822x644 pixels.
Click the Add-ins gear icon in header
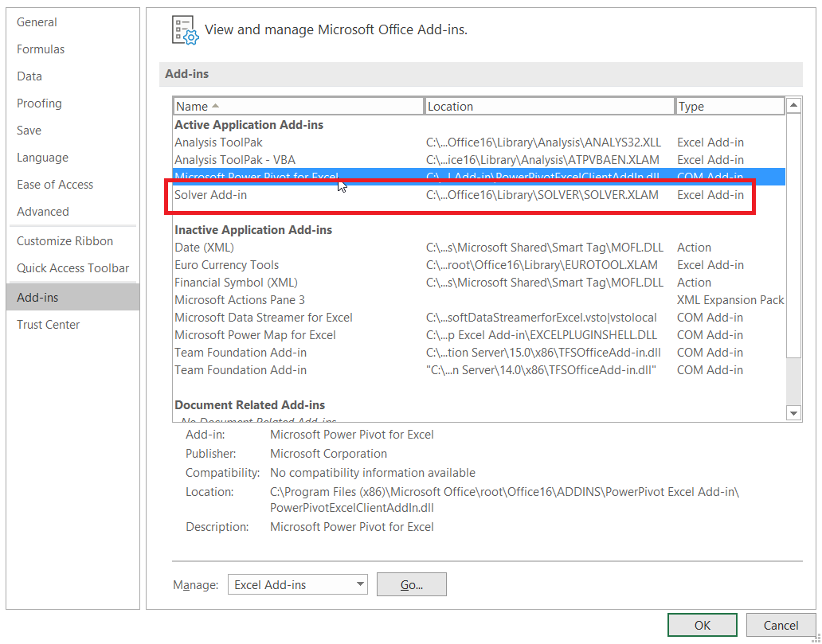click(x=185, y=30)
